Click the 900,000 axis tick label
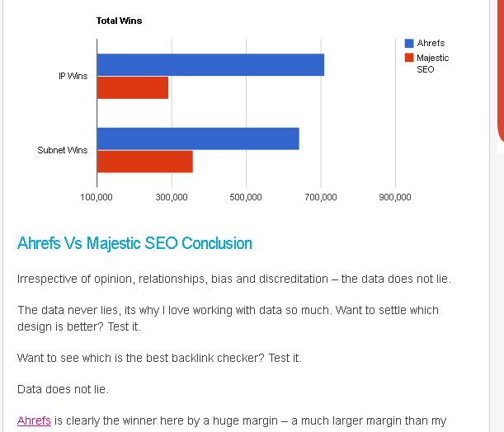This screenshot has width=504, height=432. click(395, 197)
